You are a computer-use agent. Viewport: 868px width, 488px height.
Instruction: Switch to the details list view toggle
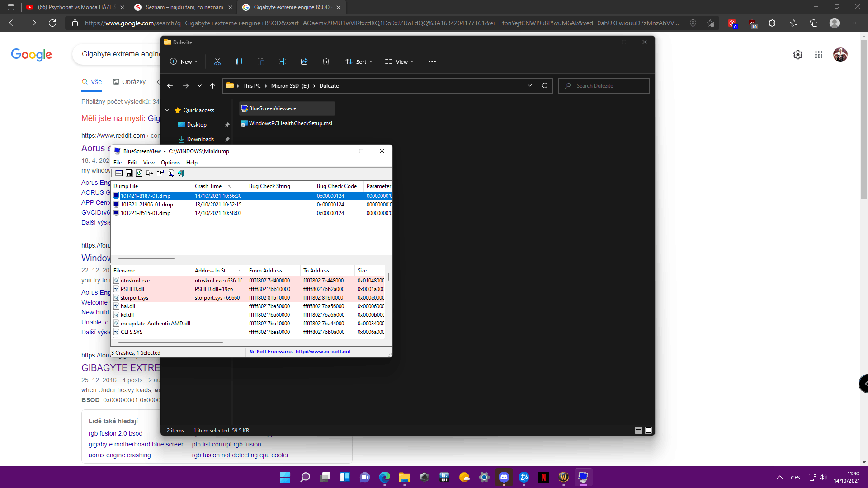coord(638,430)
